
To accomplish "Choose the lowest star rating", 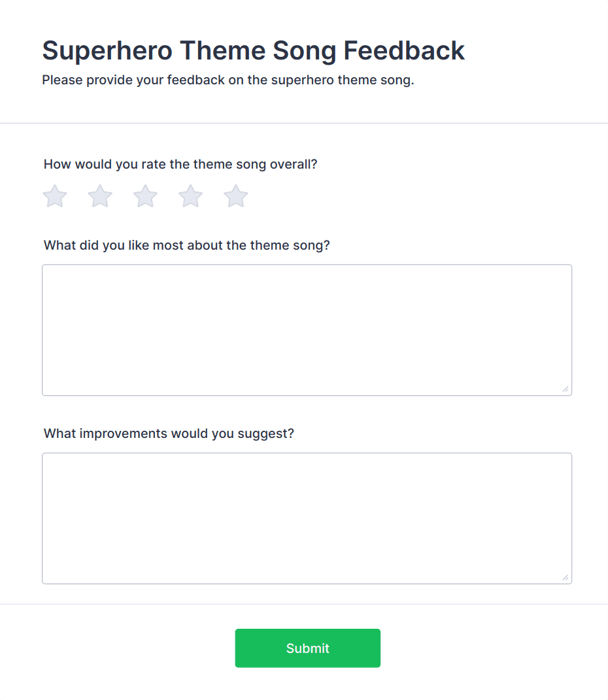I will tap(55, 196).
